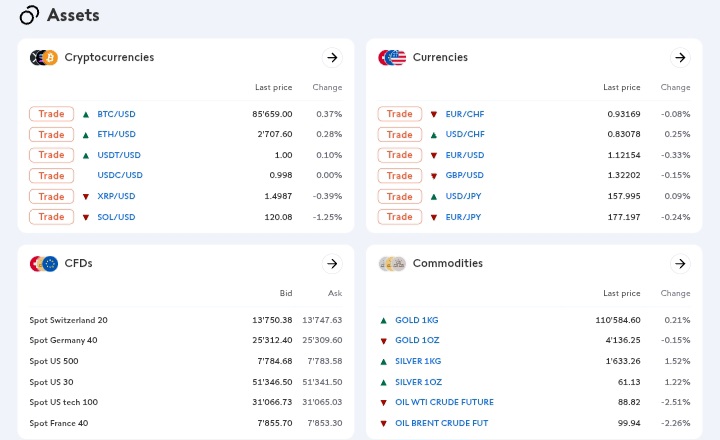Click green up arrow beside USD/JPY
720x440 pixels.
(433, 197)
